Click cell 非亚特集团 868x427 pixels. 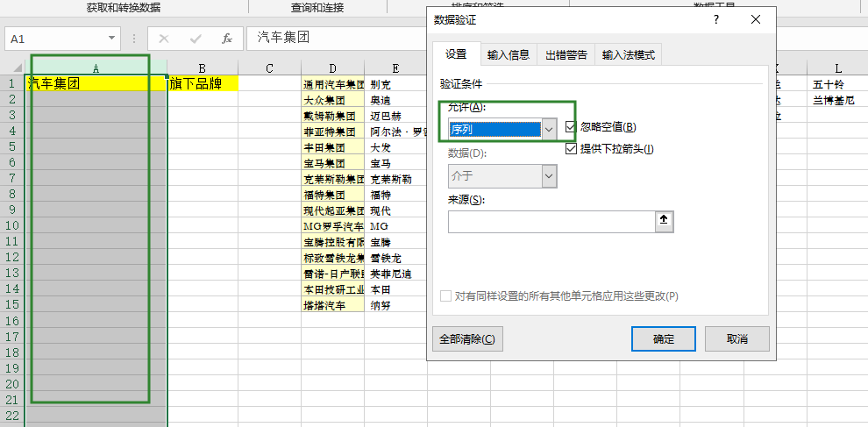tap(332, 132)
